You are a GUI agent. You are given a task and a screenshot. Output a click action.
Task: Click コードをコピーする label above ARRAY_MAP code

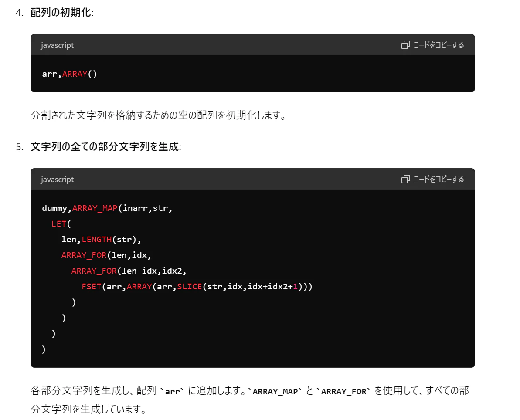[x=438, y=180]
